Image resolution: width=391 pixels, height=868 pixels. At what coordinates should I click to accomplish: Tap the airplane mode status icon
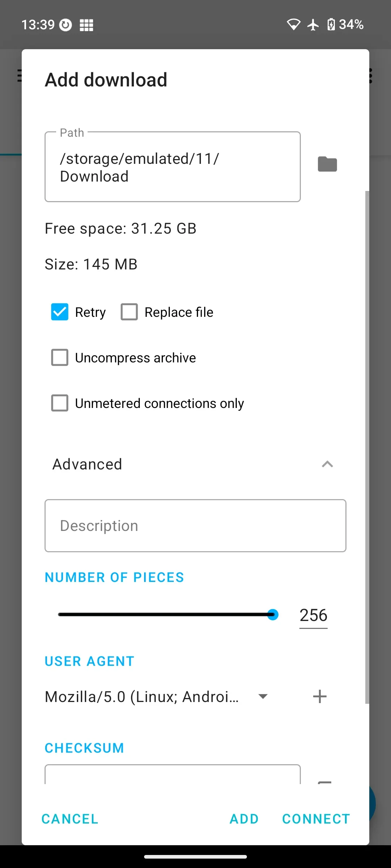pyautogui.click(x=313, y=25)
